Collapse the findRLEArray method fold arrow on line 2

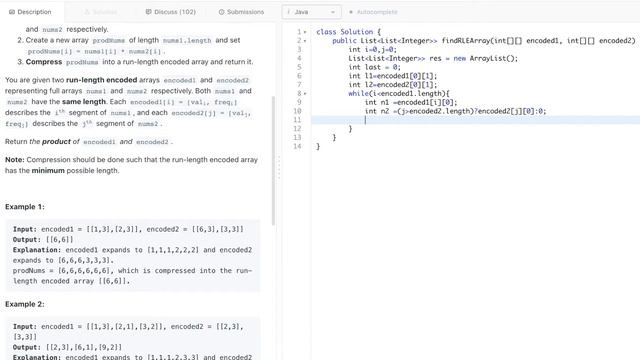pyautogui.click(x=305, y=41)
